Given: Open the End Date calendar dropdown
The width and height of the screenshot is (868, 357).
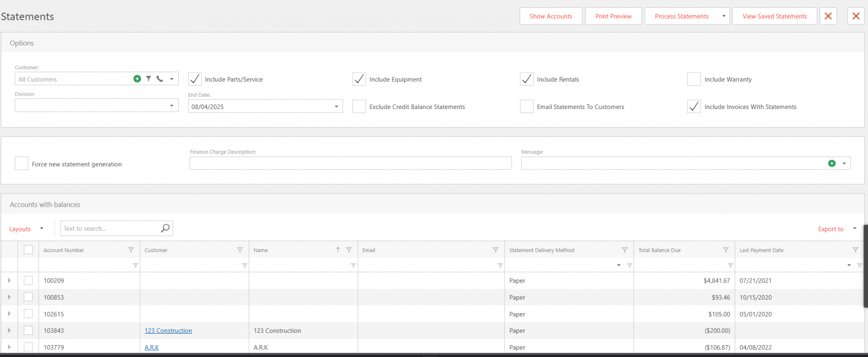Looking at the screenshot, I should 336,106.
